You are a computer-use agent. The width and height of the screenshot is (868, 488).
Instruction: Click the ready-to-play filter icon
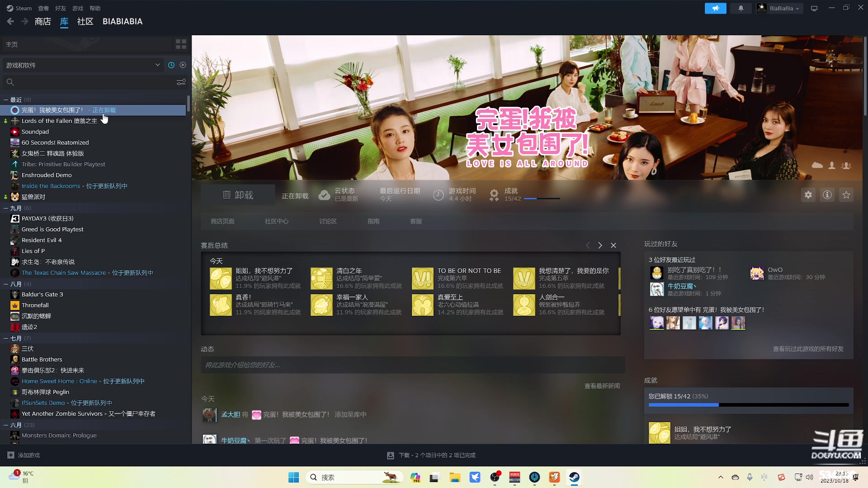pyautogui.click(x=183, y=65)
